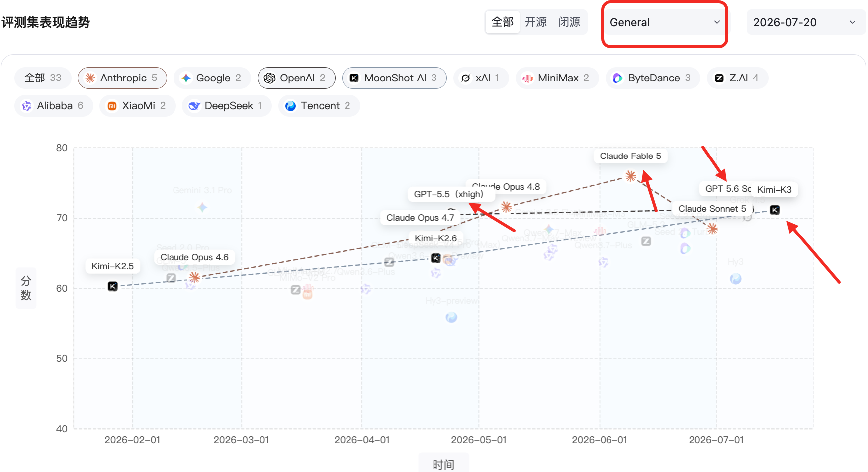Click the Kimi-K2.6 label
The image size is (868, 472).
(x=436, y=238)
